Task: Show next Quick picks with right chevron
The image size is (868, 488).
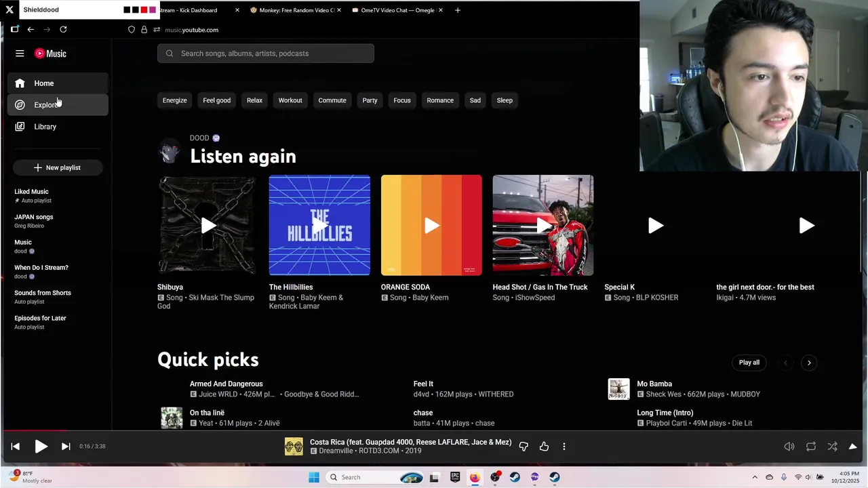Action: tap(809, 363)
